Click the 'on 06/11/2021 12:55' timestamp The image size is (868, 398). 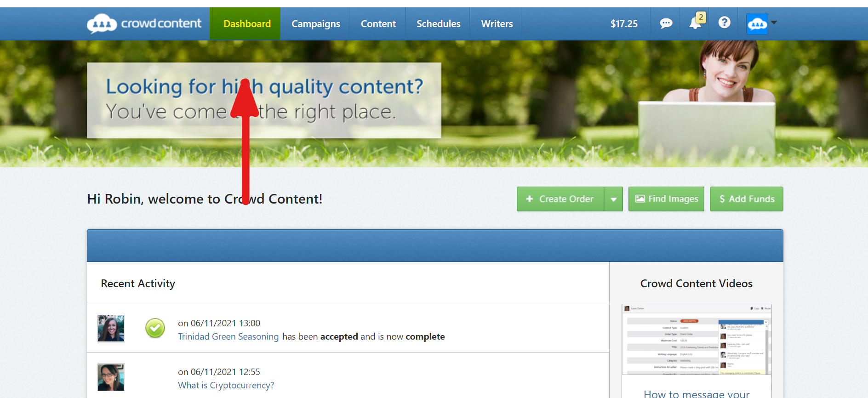pos(219,372)
